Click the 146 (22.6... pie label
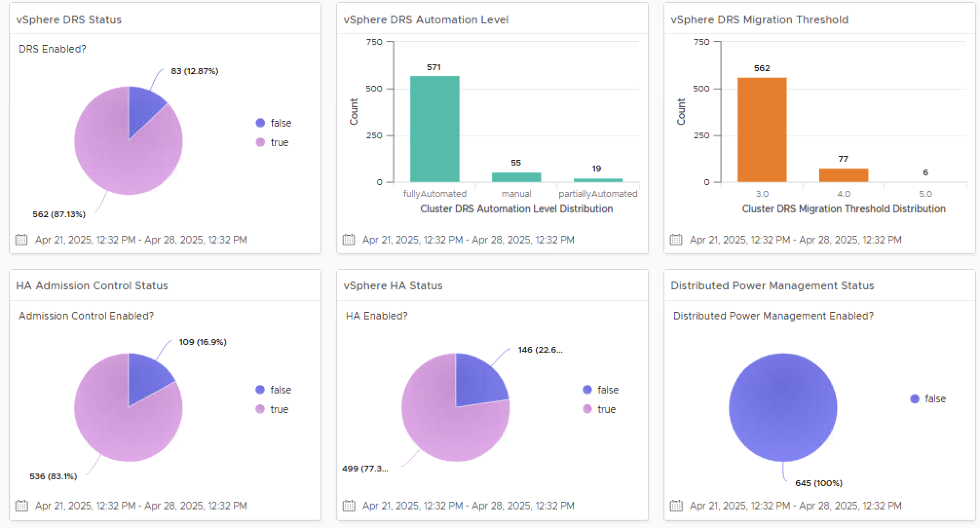The width and height of the screenshot is (980, 528). [540, 350]
